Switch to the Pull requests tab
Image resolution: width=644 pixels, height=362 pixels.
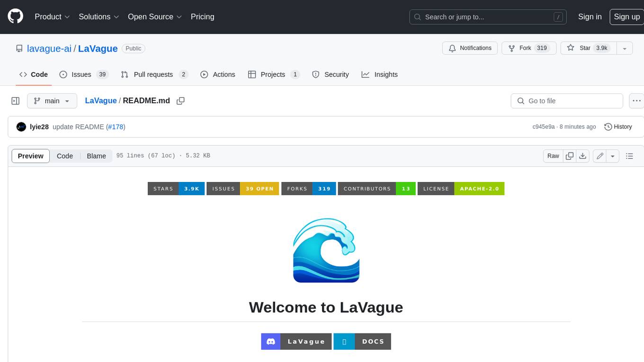click(154, 74)
